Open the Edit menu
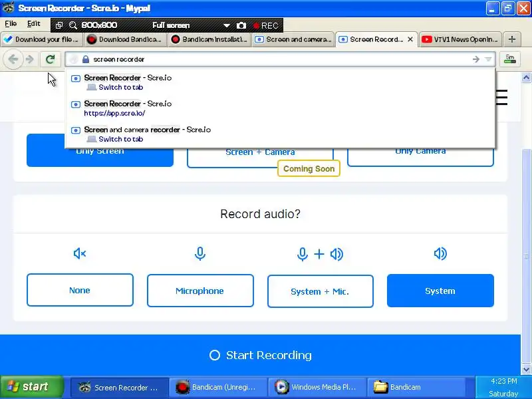532x399 pixels. pos(34,23)
